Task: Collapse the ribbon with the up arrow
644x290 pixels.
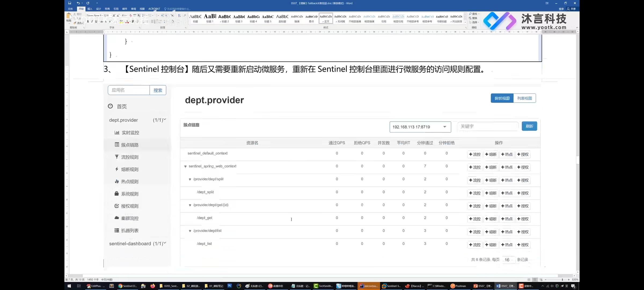Action: [577, 27]
